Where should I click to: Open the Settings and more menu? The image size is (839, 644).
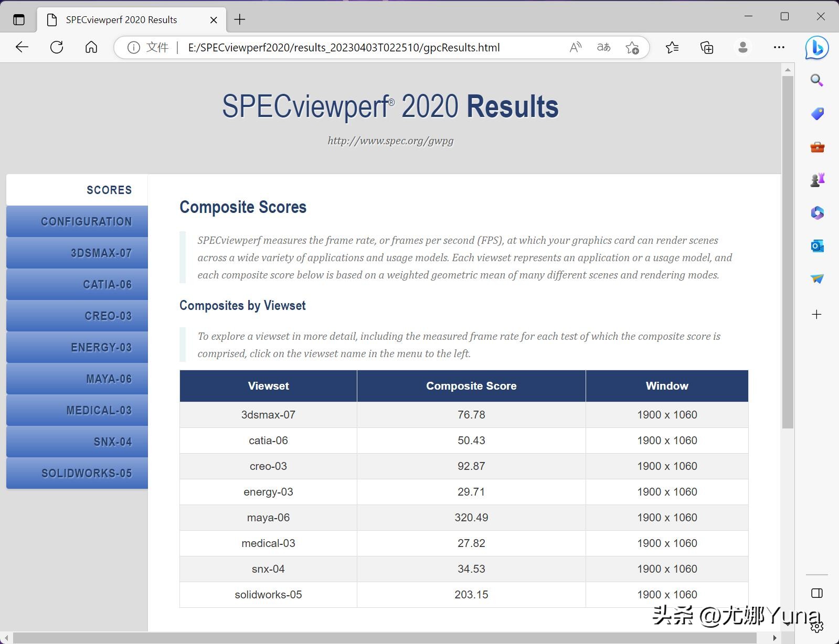(779, 48)
